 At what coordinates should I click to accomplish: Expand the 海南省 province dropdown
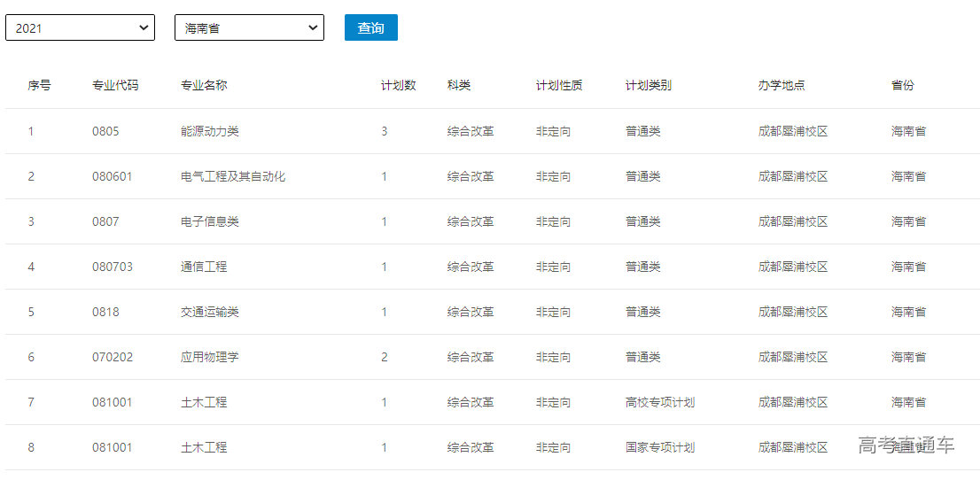(249, 28)
